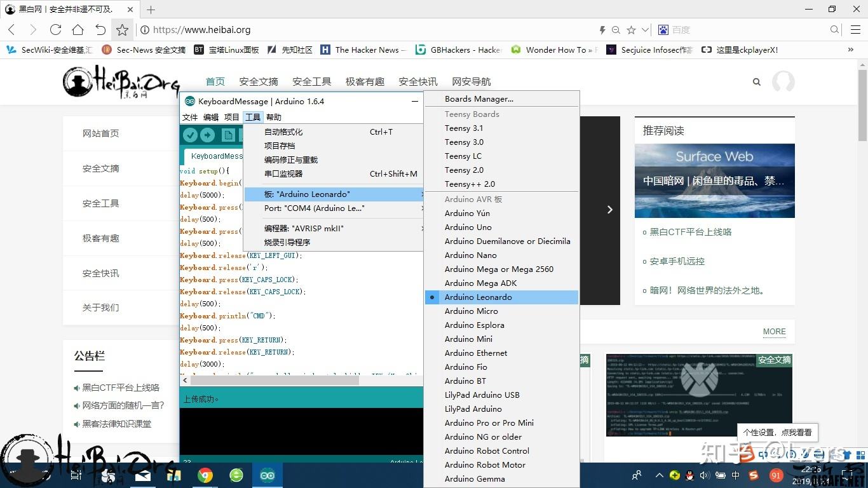Screen dimensions: 868x488
Task: Click the search magnifier in the browser search box
Action: click(835, 30)
